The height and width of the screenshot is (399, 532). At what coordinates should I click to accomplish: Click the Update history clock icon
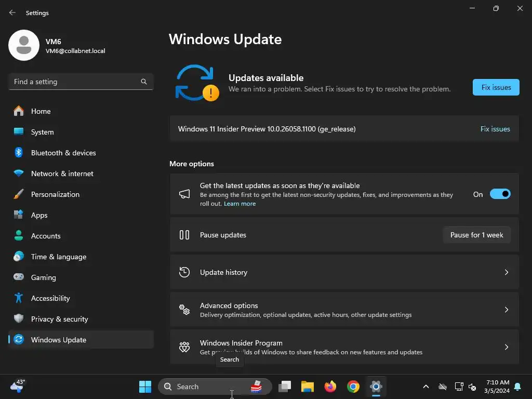coord(184,272)
